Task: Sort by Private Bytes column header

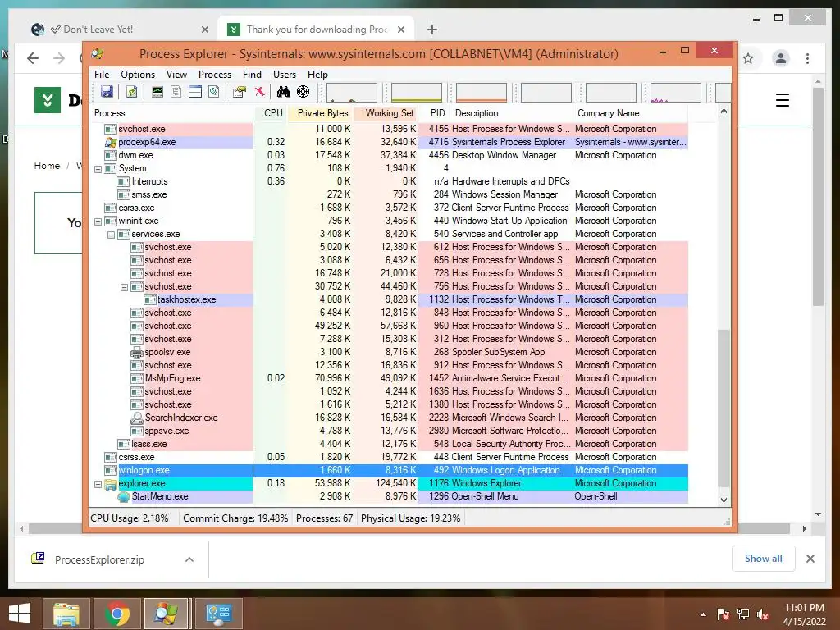Action: pos(322,113)
